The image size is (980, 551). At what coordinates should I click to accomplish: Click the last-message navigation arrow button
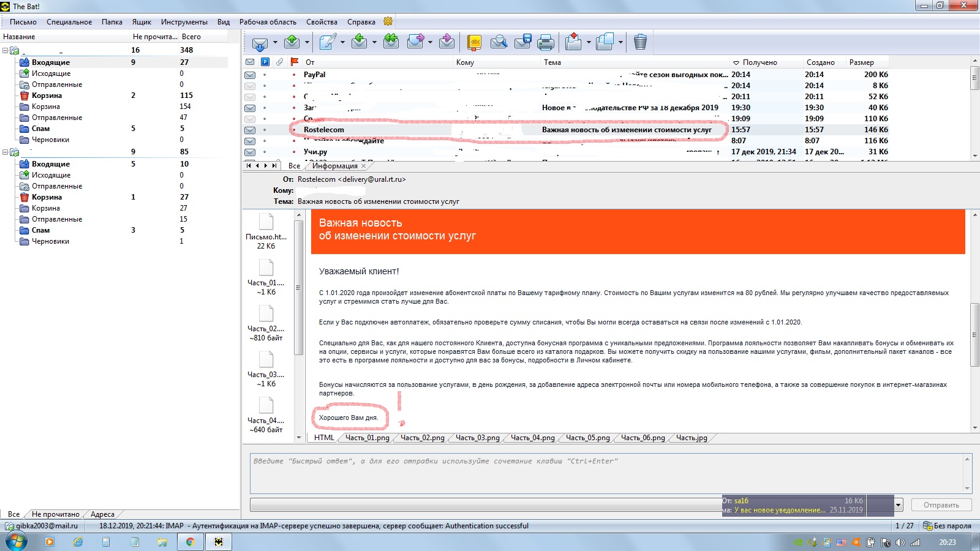(x=274, y=166)
